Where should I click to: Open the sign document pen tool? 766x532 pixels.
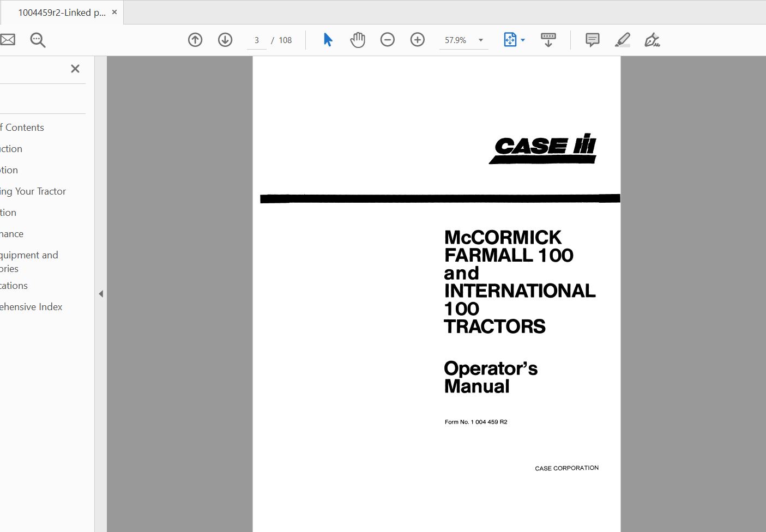coord(652,40)
